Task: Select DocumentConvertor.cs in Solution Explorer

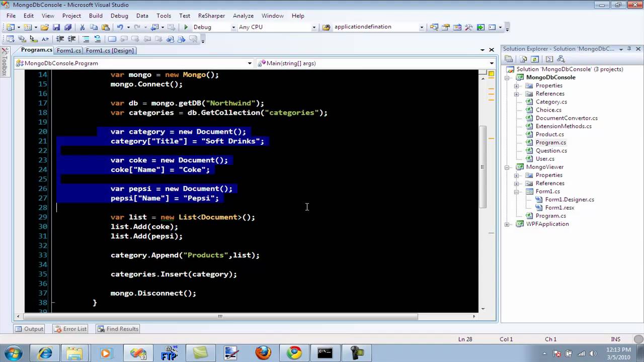Action: tap(567, 118)
